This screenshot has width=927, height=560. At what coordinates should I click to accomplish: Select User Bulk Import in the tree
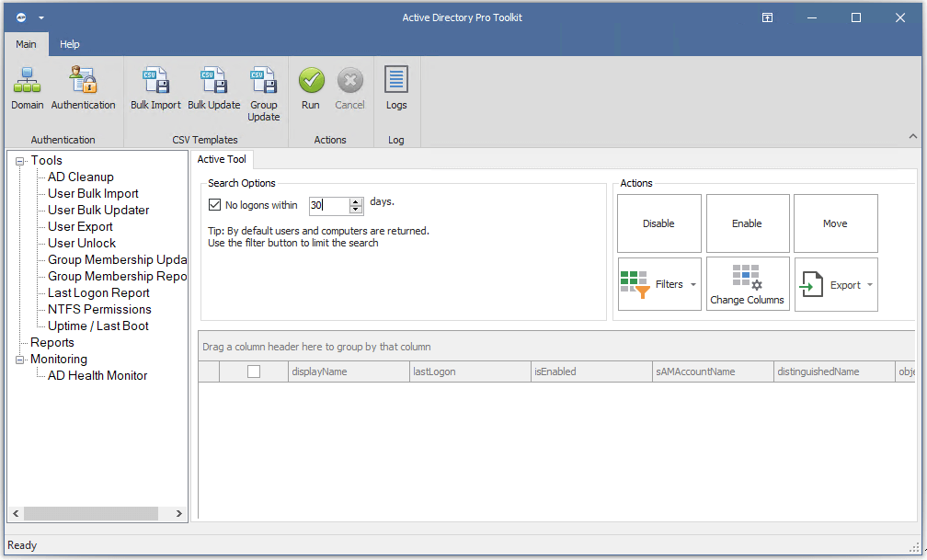(93, 193)
